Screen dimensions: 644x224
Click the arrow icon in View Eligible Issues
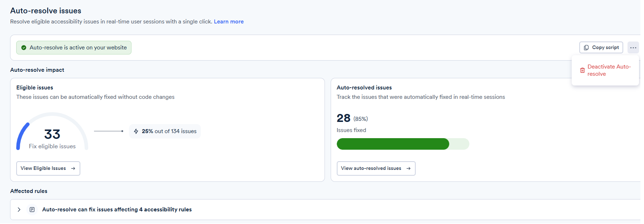(x=73, y=168)
